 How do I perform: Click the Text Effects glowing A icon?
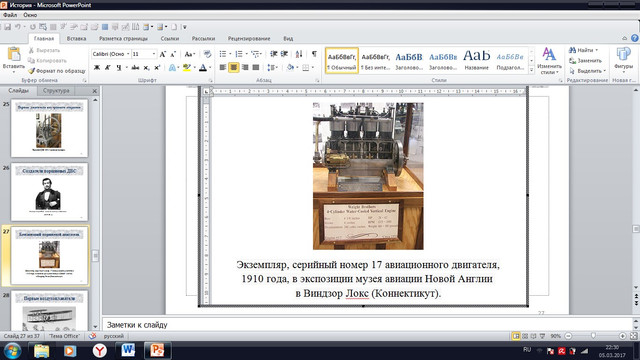coord(172,67)
